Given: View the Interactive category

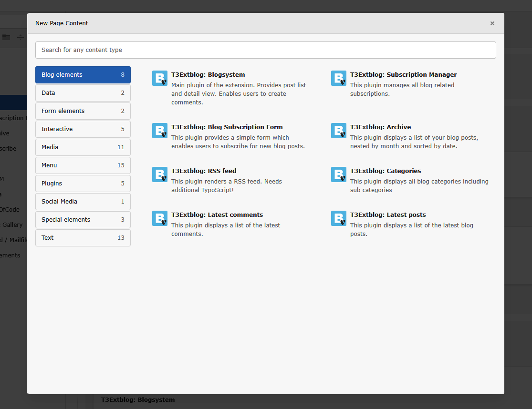Looking at the screenshot, I should tap(83, 129).
